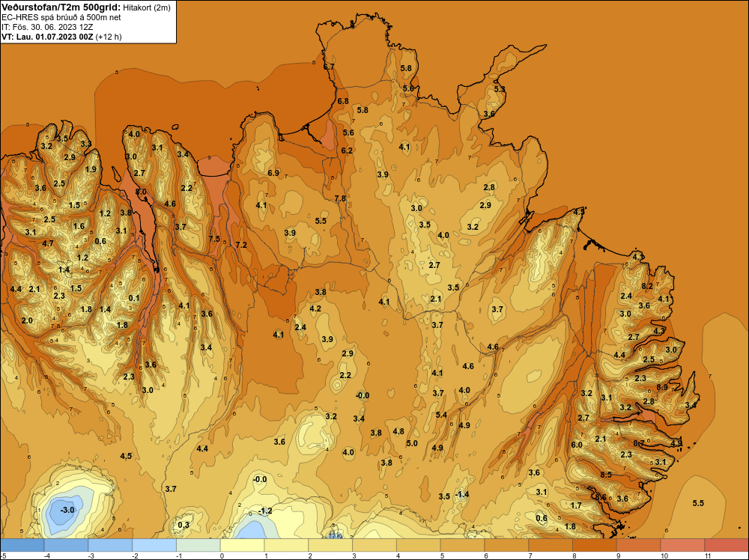The width and height of the screenshot is (749, 560).
Task: Select the 7.8 temperature reading
Action: [340, 198]
